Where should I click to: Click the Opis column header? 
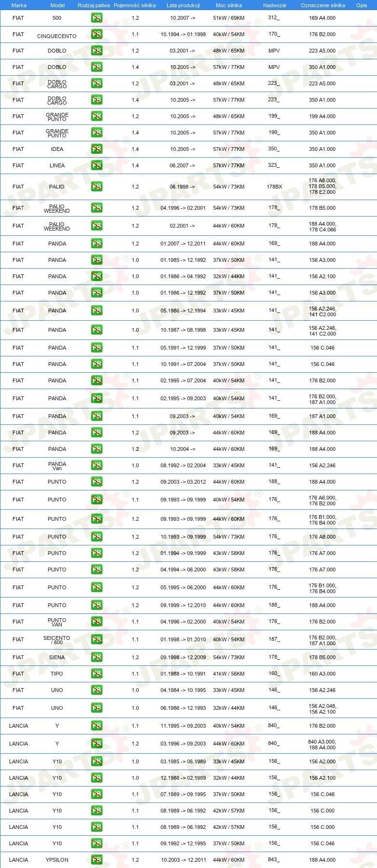[362, 5]
